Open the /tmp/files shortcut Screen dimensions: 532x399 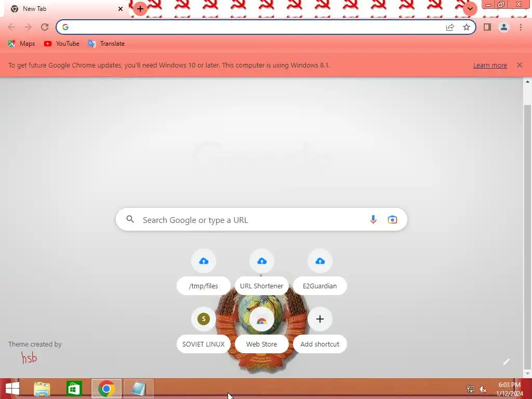pos(204,272)
